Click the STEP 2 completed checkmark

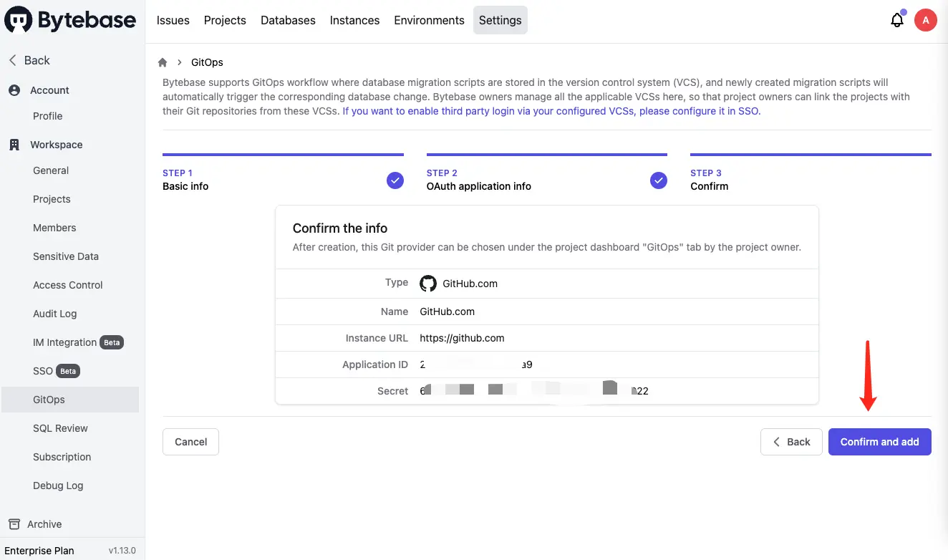(x=658, y=180)
